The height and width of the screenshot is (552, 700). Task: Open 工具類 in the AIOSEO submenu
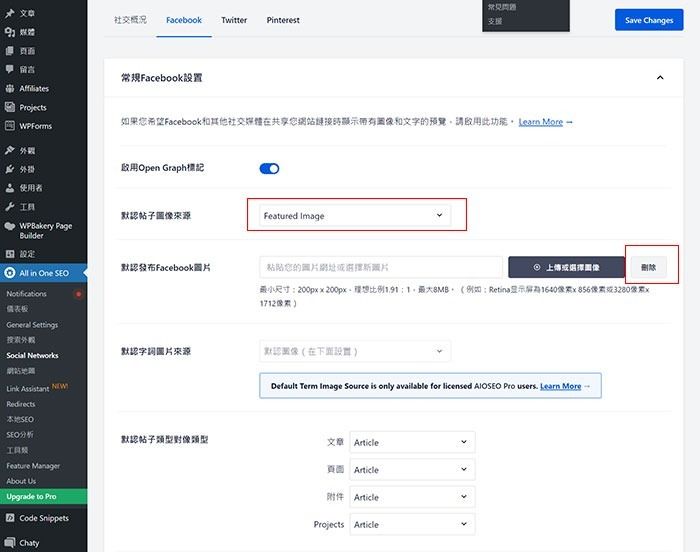pyautogui.click(x=17, y=450)
